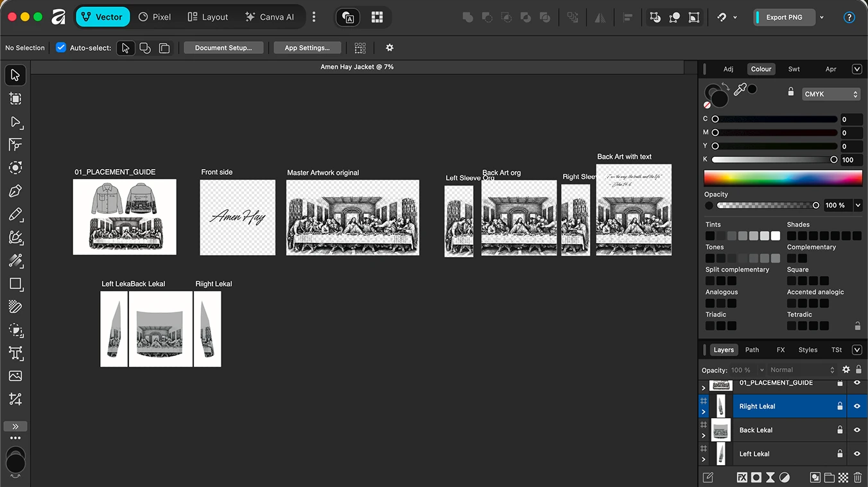Open the CMYK colour model dropdown
The width and height of the screenshot is (868, 487).
(831, 94)
